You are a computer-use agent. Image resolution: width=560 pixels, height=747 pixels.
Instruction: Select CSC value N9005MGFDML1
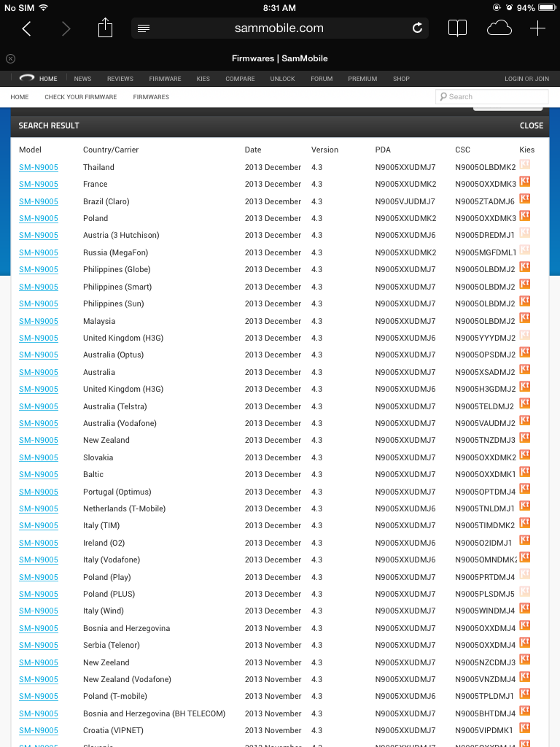[x=486, y=252]
